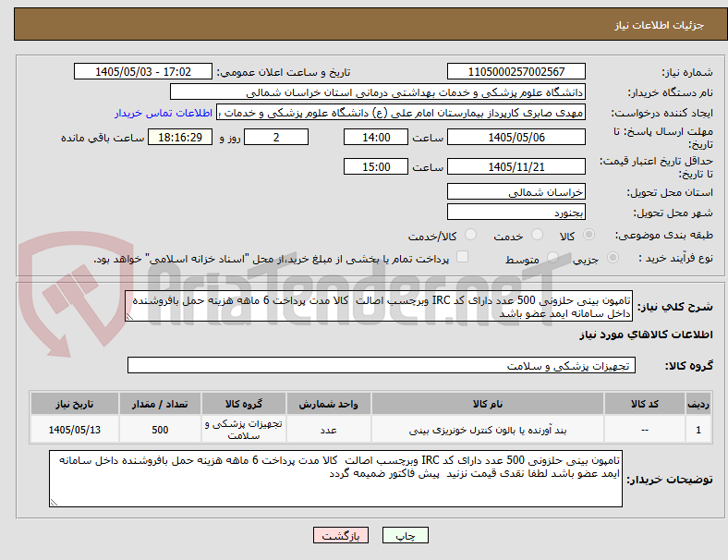
Task: Click the buyer organization name field
Action: coord(378,91)
